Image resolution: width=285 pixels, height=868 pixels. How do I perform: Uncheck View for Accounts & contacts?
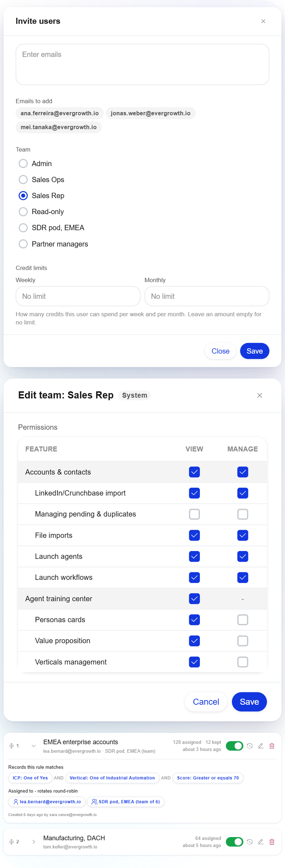pyautogui.click(x=195, y=472)
